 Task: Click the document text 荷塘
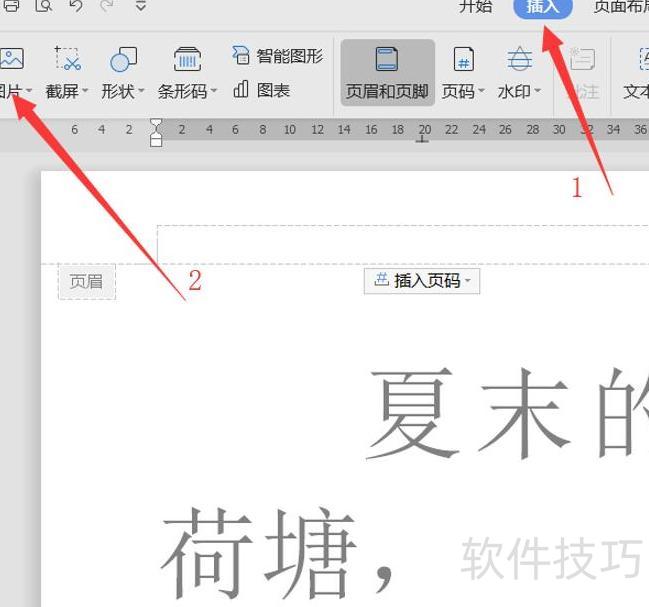[258, 553]
